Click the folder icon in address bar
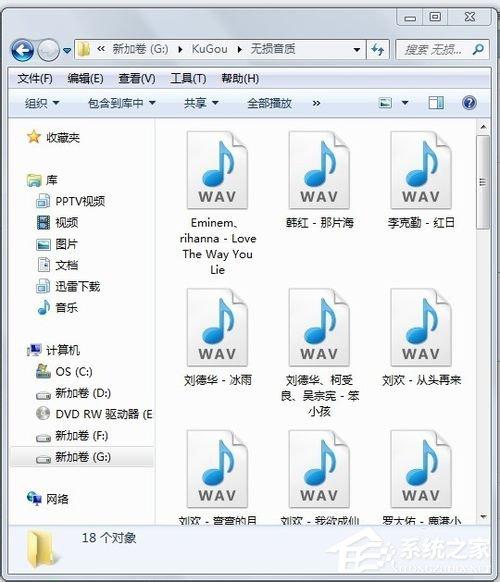500x582 pixels. point(84,49)
